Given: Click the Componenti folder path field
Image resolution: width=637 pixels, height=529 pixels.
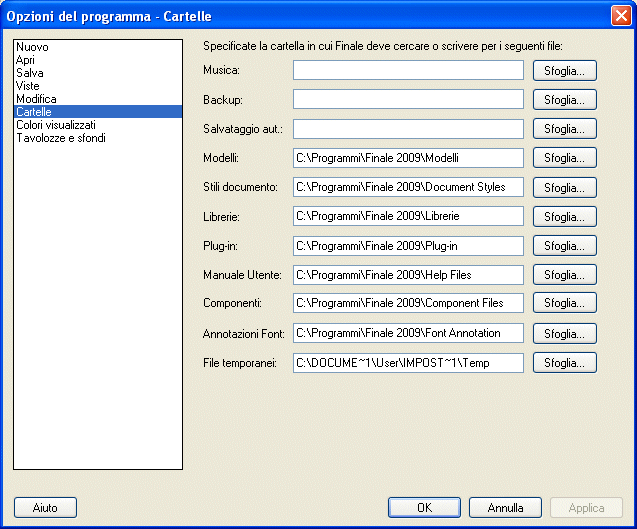Looking at the screenshot, I should [408, 303].
